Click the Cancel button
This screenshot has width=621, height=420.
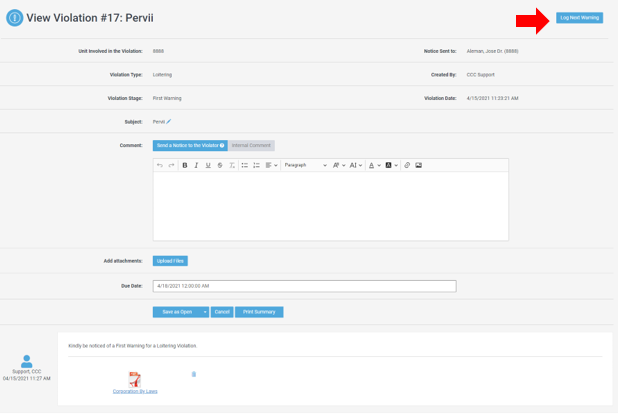coord(223,313)
